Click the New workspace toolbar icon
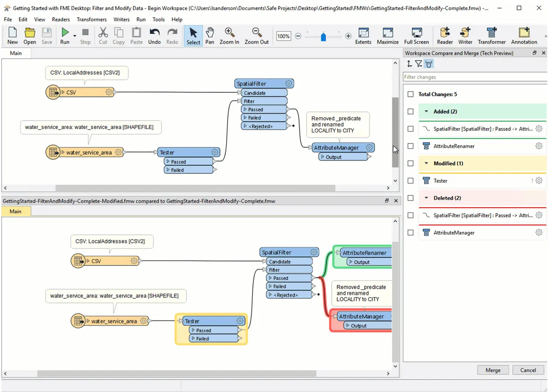 pos(13,33)
